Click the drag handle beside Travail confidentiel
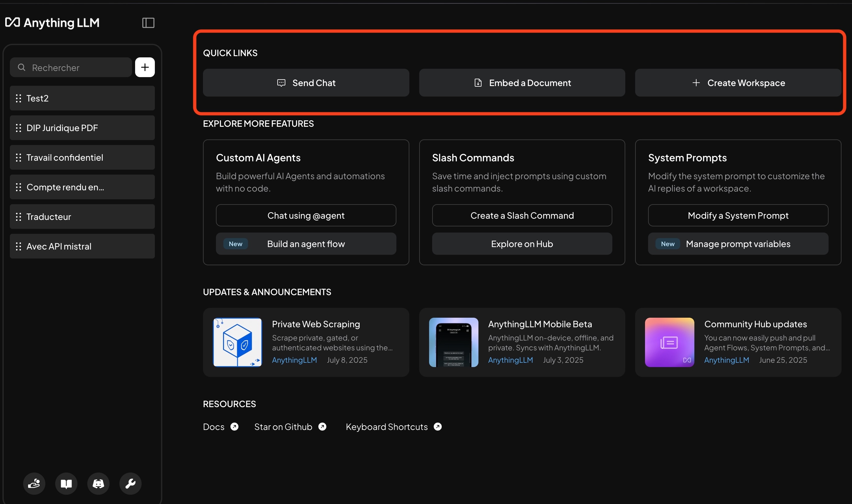The width and height of the screenshot is (852, 504). [19, 157]
